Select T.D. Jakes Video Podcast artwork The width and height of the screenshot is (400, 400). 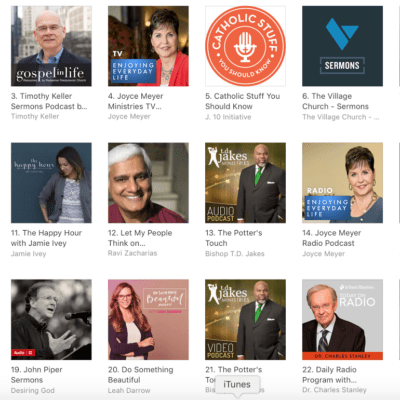pos(245,319)
